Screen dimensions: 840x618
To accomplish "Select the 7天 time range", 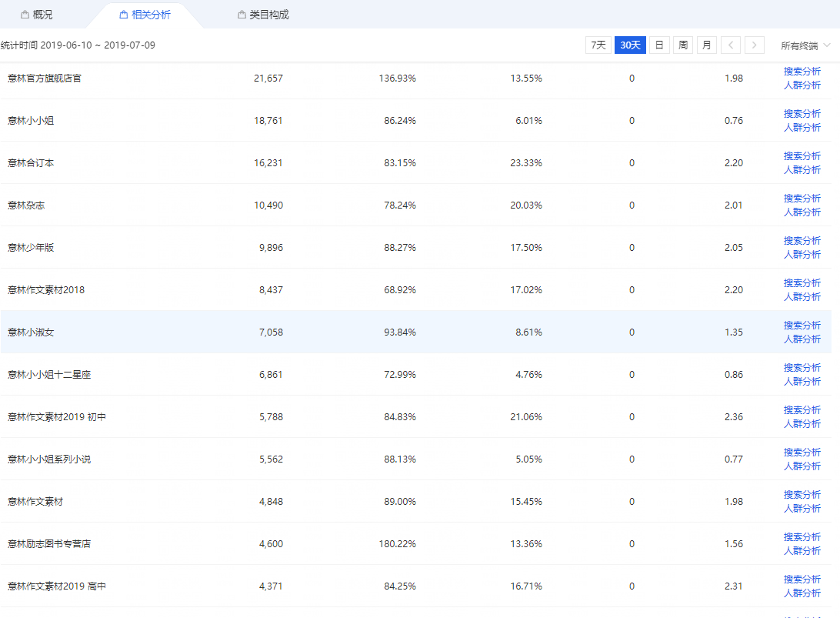I will pos(598,45).
